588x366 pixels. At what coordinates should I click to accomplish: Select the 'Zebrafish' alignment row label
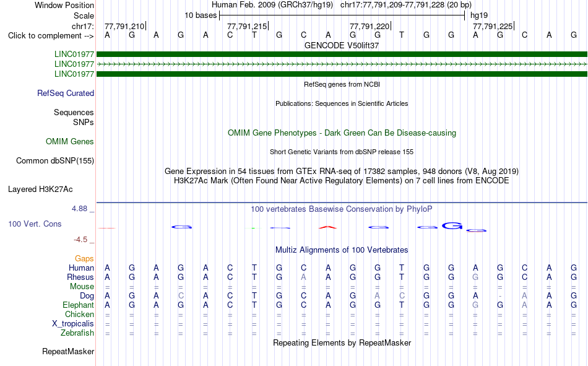point(77,333)
